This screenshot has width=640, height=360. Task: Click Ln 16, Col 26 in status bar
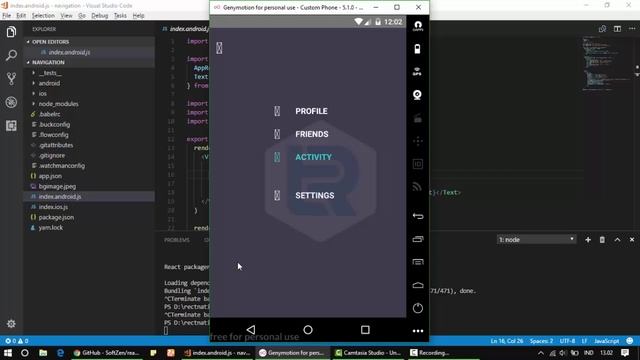[507, 341]
